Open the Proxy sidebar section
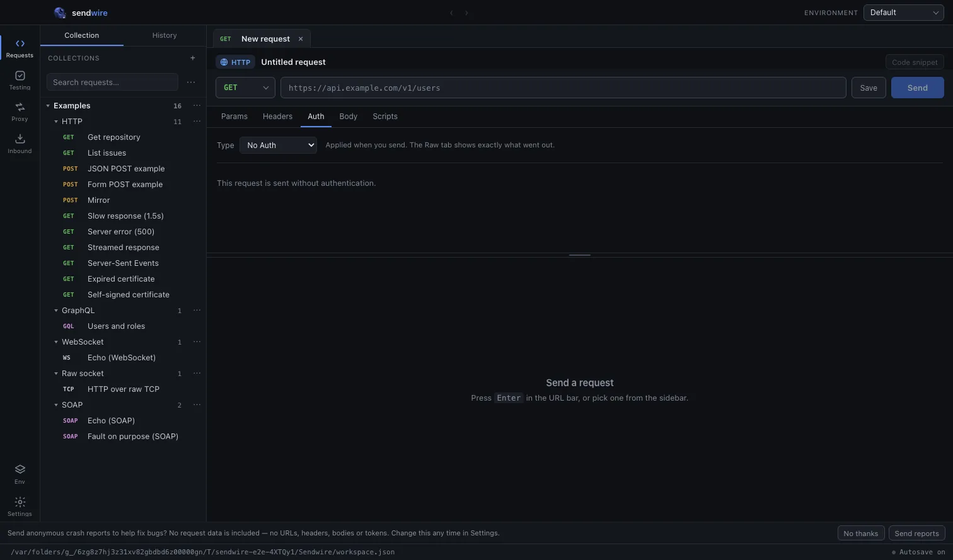The image size is (953, 560). point(20,111)
